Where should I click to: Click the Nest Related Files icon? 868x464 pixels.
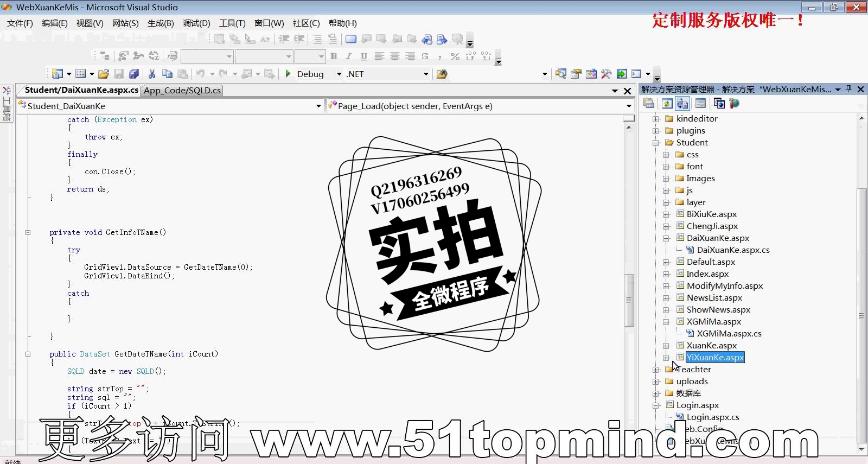682,104
